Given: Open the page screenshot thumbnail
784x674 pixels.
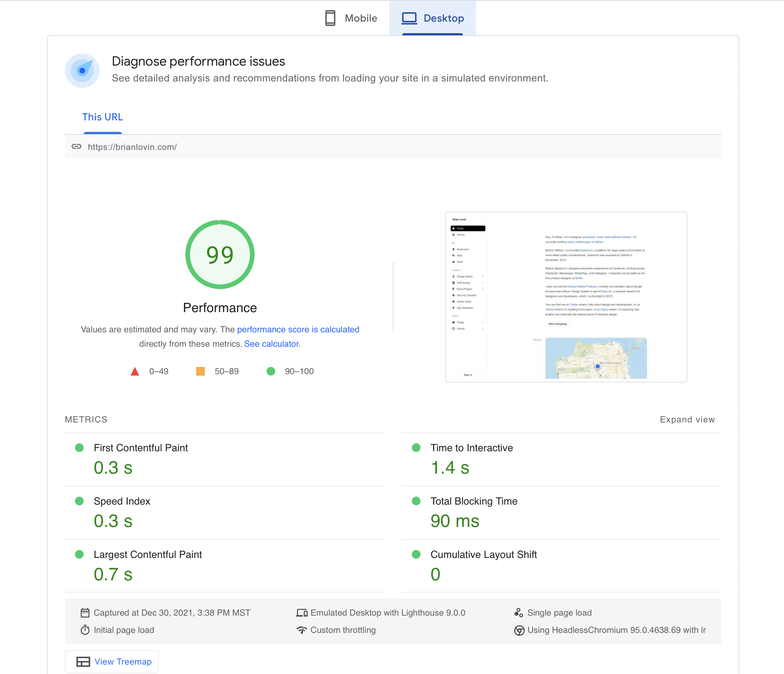Looking at the screenshot, I should (566, 297).
